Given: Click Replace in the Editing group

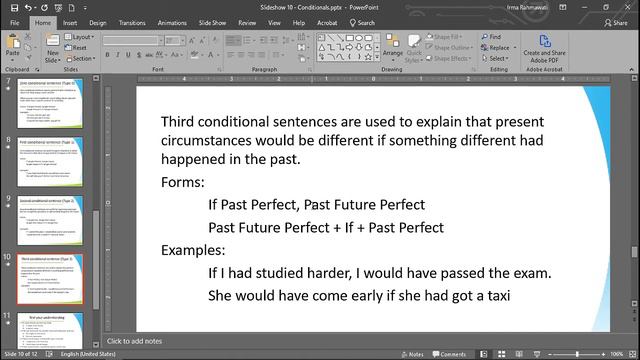Looking at the screenshot, I should pyautogui.click(x=496, y=48).
